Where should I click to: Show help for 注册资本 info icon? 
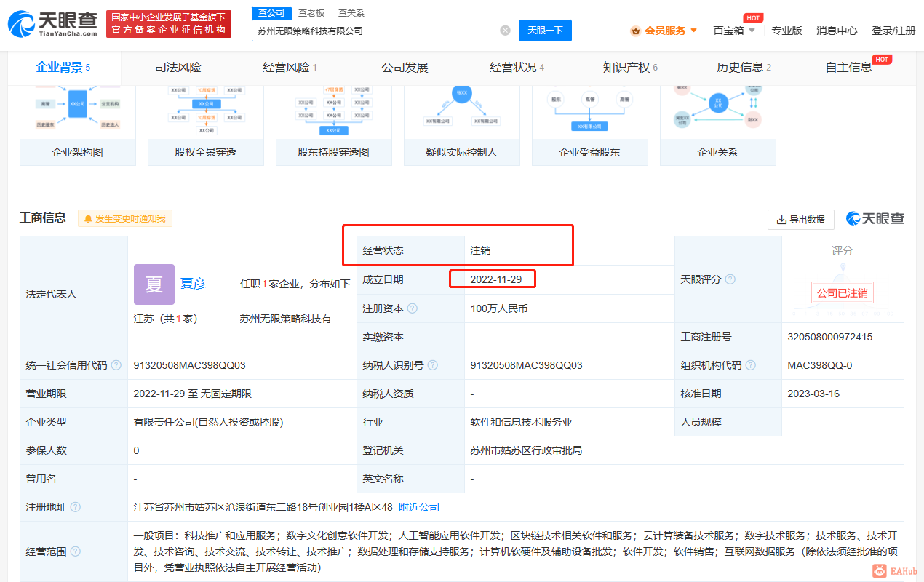point(413,308)
